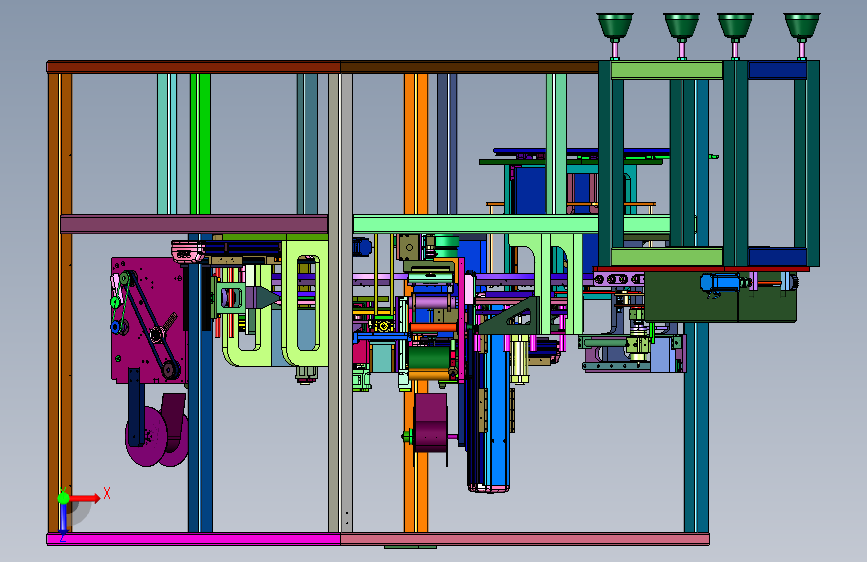Select the brown left frame column
The height and width of the screenshot is (562, 867).
[x=60, y=303]
